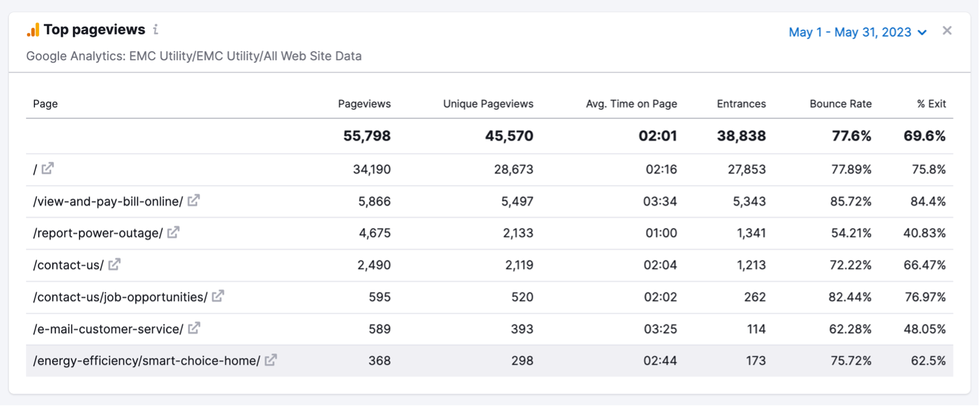Screen dimensions: 980x407
Task: Click the Bounce Rate column header
Action: [840, 104]
